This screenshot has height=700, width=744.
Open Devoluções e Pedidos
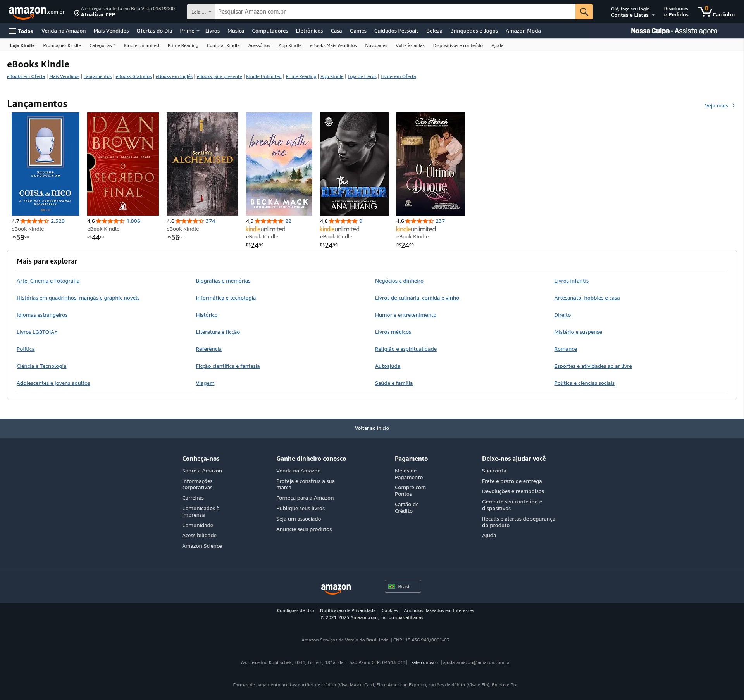tap(676, 12)
